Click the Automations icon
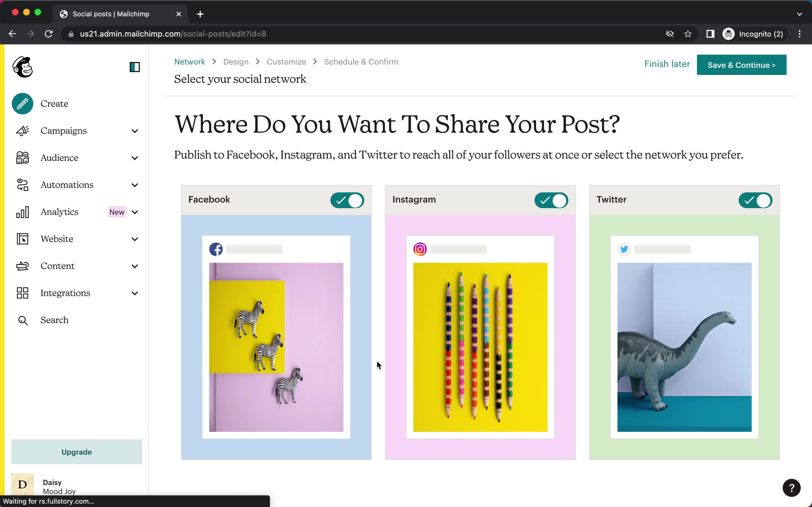 tap(22, 184)
